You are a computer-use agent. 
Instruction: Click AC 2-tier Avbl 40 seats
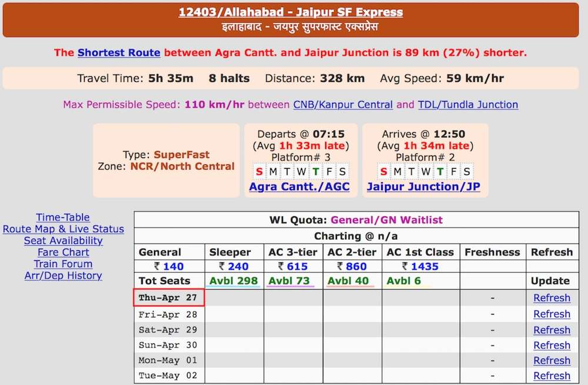348,281
